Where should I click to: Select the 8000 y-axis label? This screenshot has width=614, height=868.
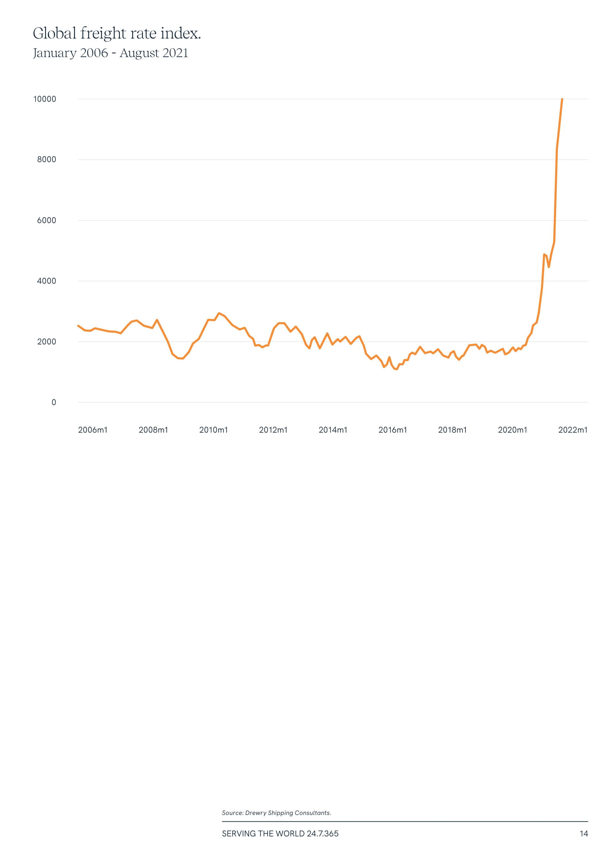[46, 160]
